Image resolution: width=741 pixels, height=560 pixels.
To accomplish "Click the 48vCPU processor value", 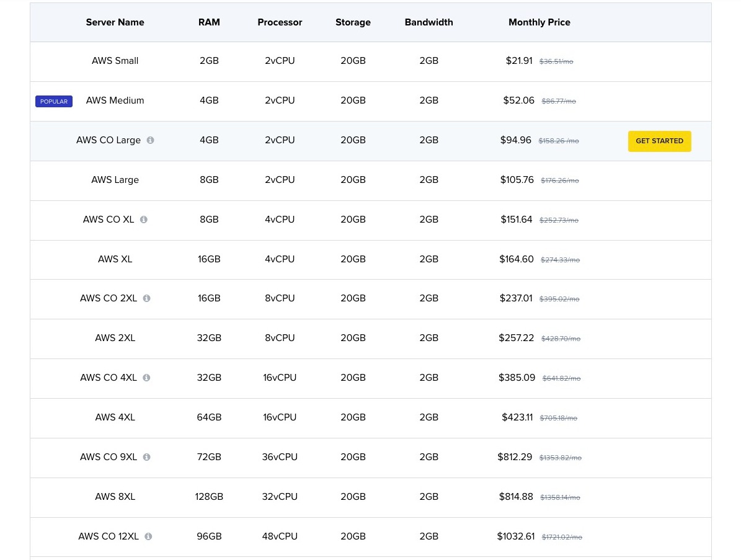I will [x=280, y=537].
